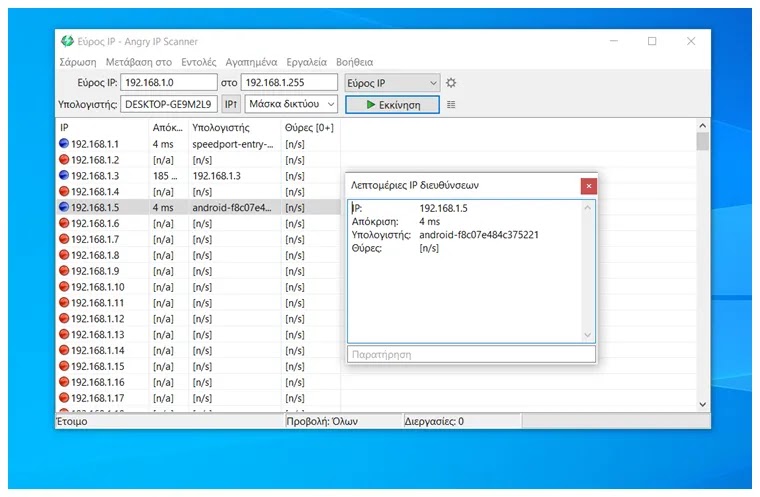Image resolution: width=760 pixels, height=497 pixels.
Task: Click red status icon for 192.168.1.6
Action: 63,223
